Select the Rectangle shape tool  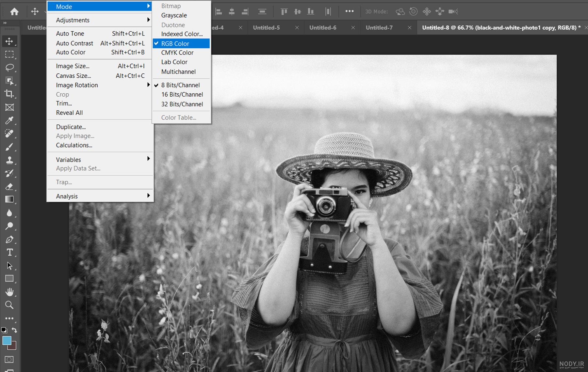(x=9, y=279)
